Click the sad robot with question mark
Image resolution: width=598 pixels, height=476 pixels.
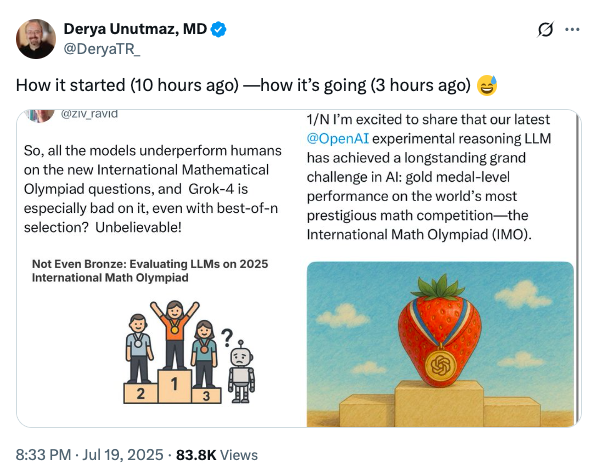tap(239, 366)
